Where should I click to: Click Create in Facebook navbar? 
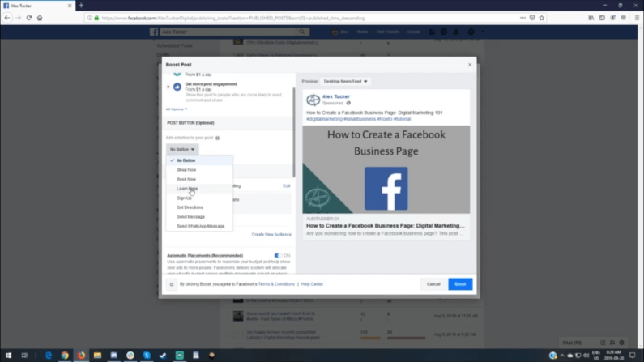(x=414, y=32)
